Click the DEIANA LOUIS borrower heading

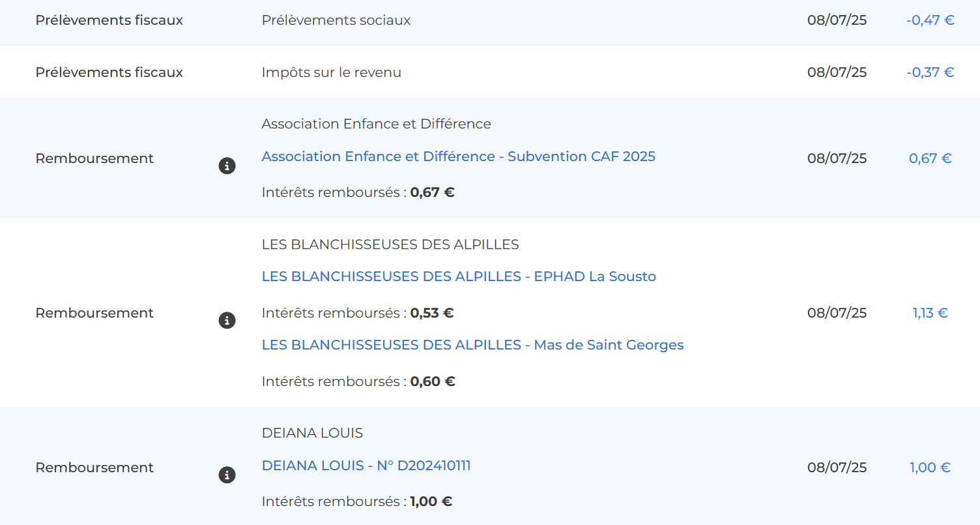coord(312,433)
